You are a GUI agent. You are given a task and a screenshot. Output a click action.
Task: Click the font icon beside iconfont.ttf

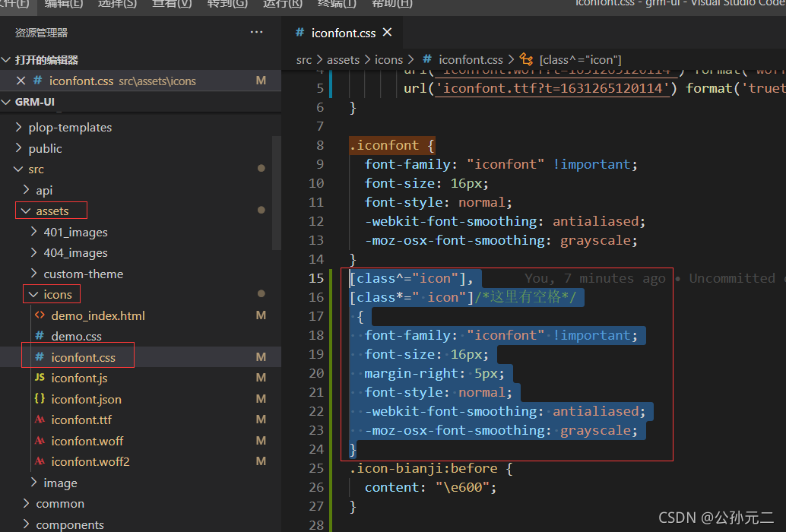click(x=40, y=420)
